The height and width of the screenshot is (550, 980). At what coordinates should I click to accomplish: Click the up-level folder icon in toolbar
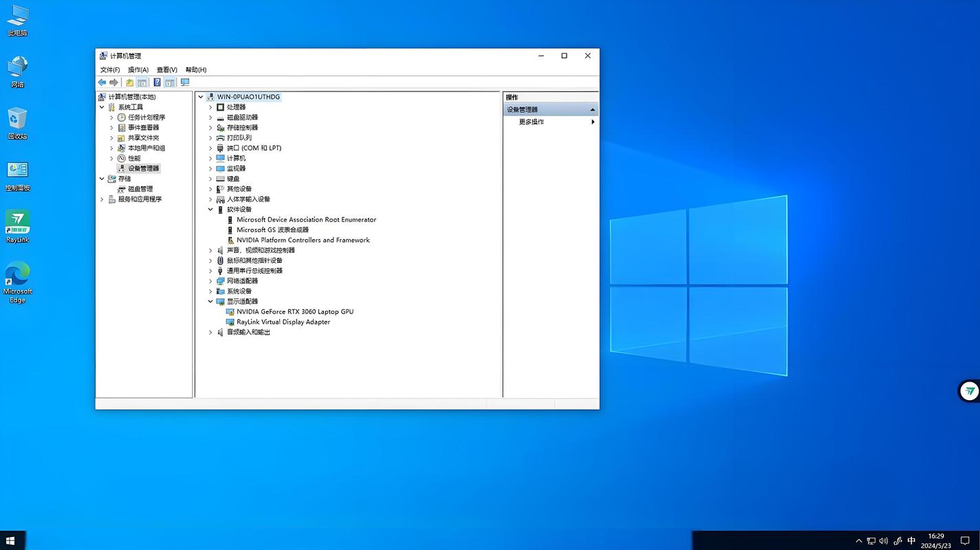(129, 82)
